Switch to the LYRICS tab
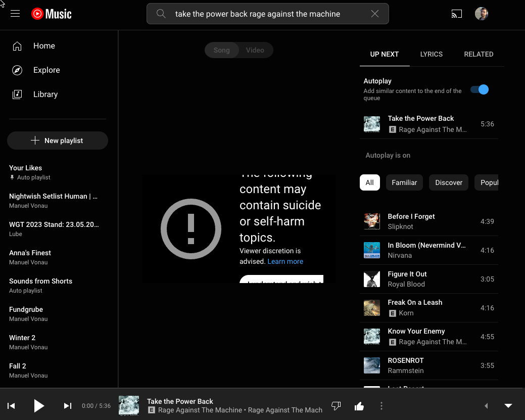Screen dimensions: 525x420 click(x=431, y=54)
